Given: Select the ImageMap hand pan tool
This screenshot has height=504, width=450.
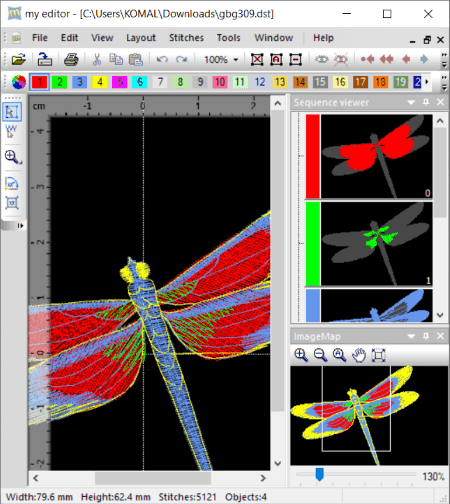Looking at the screenshot, I should (359, 355).
